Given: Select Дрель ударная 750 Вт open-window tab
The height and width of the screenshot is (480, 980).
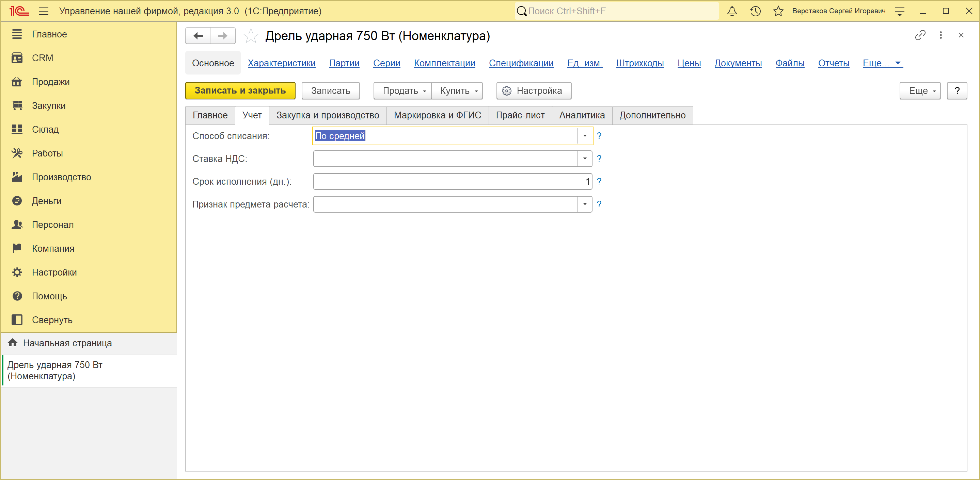Looking at the screenshot, I should tap(89, 370).
